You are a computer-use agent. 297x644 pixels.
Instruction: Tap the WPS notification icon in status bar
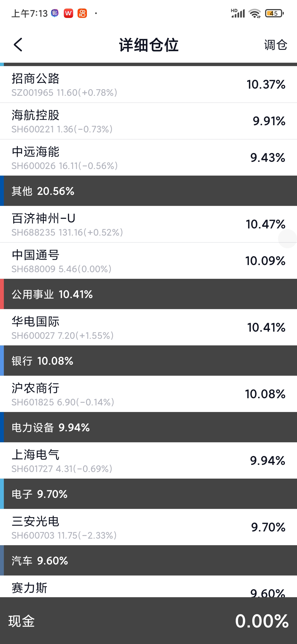click(68, 13)
